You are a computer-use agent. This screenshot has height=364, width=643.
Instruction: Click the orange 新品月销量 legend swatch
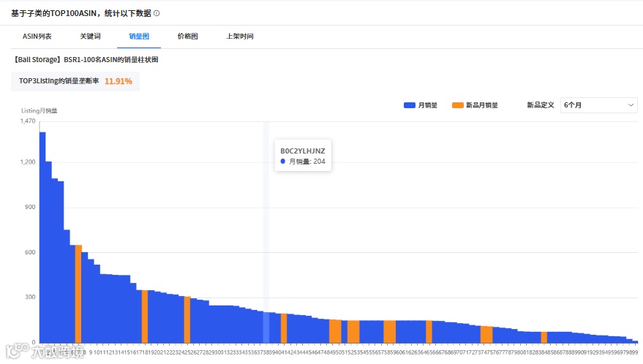(x=458, y=105)
